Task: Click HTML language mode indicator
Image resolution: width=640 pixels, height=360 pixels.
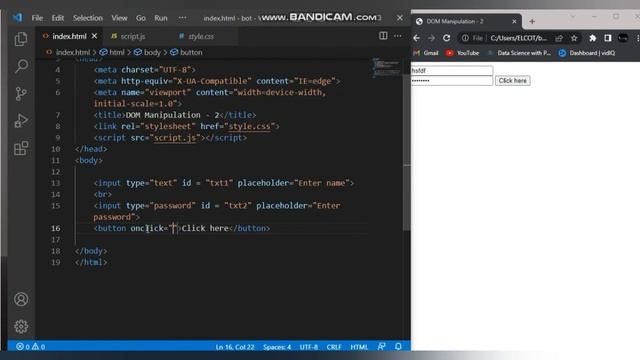Action: (359, 347)
